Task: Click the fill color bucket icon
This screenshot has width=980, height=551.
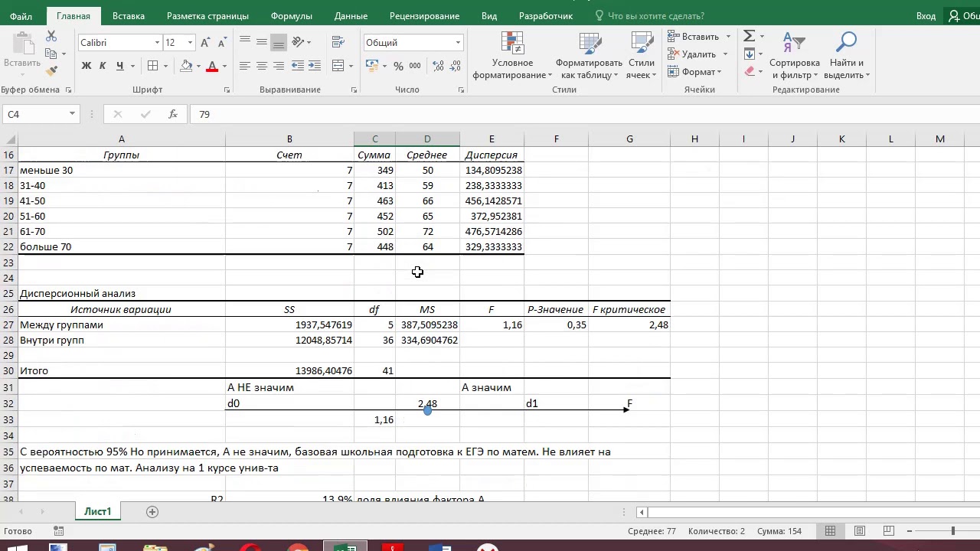Action: 186,66
